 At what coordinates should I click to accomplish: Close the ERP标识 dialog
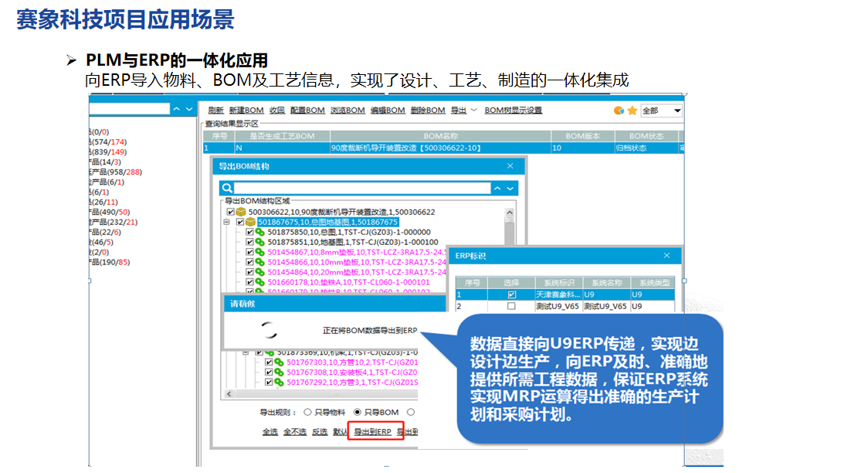[x=667, y=256]
